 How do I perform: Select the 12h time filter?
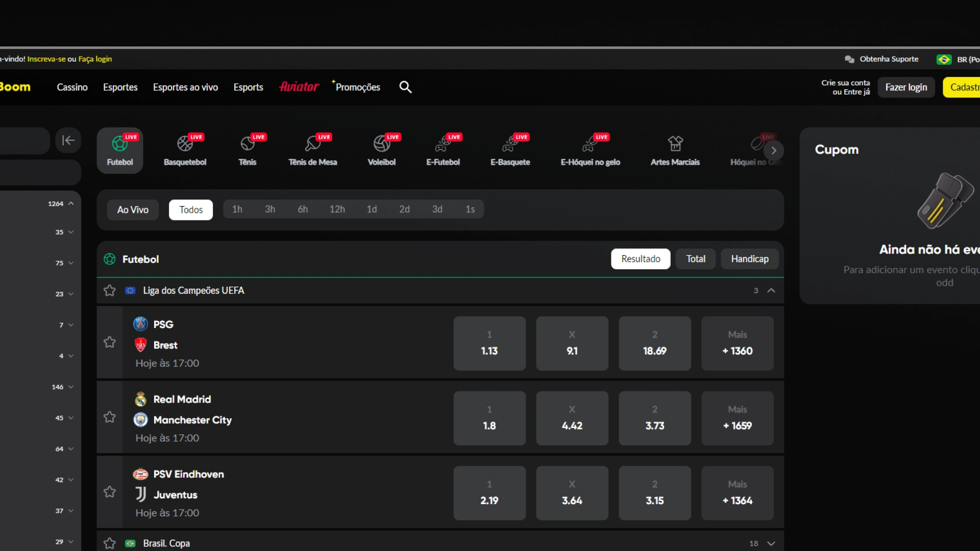337,209
